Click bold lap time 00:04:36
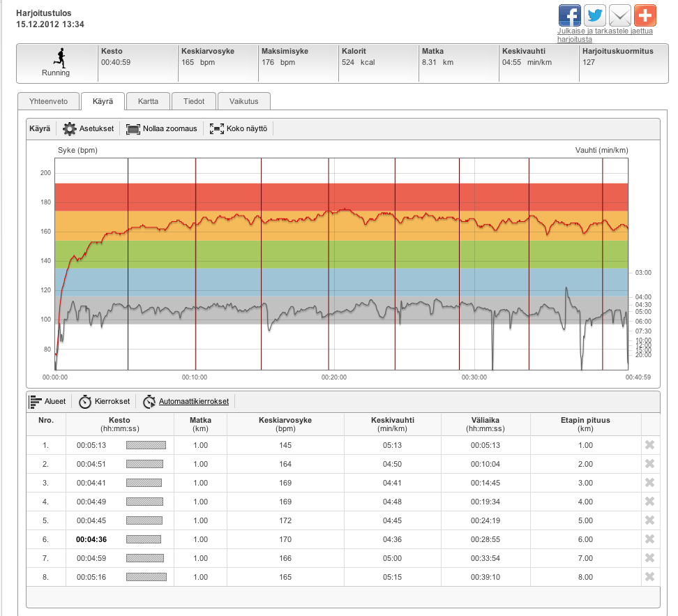 tap(91, 539)
